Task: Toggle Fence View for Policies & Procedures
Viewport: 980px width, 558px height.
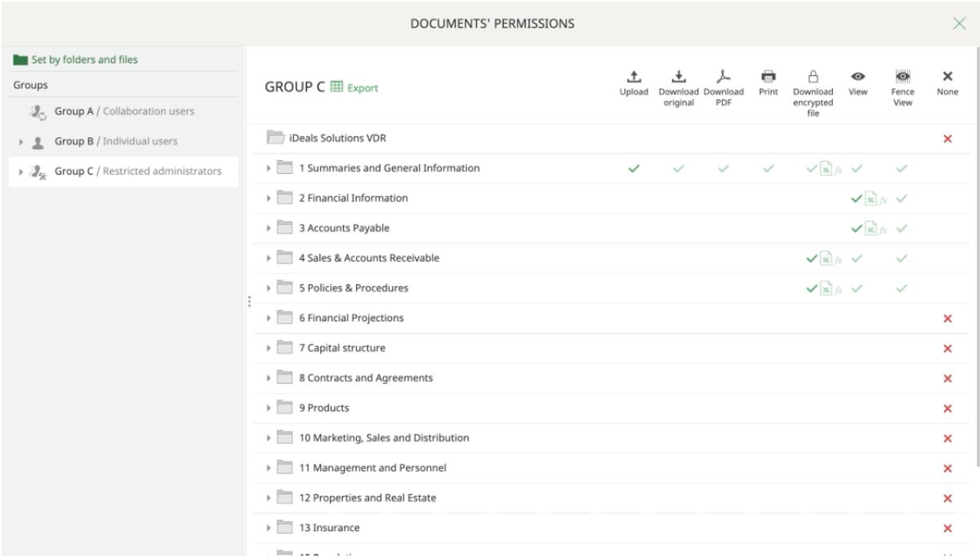Action: coord(902,288)
